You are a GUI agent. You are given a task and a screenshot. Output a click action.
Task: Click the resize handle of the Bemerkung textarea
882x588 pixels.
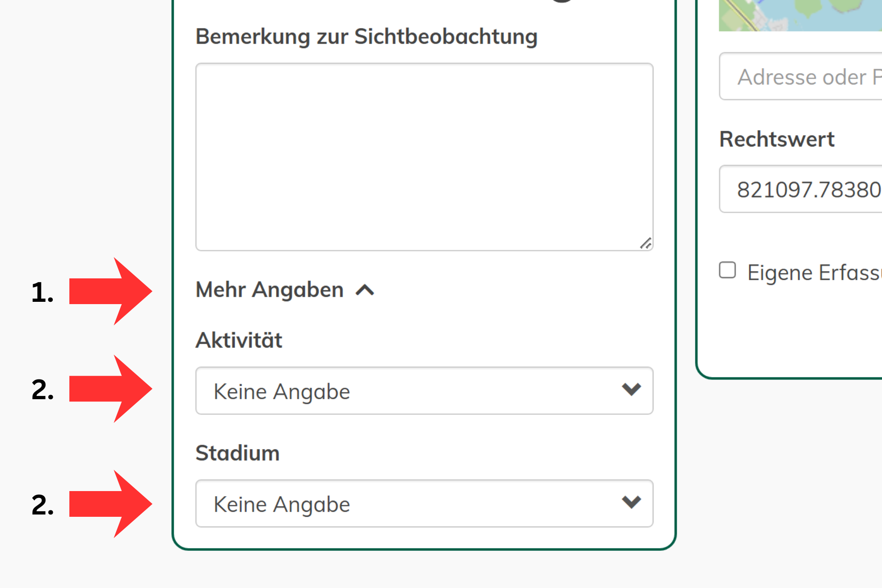click(646, 243)
